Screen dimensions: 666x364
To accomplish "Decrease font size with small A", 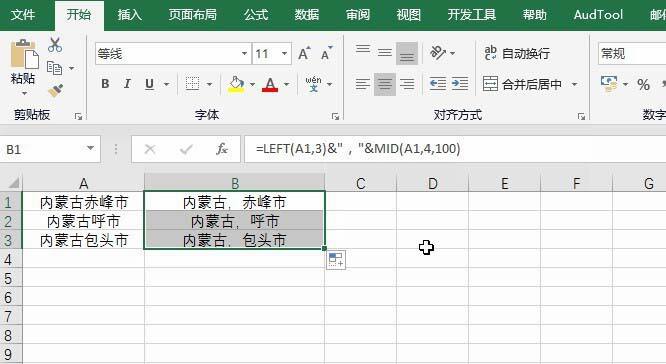I will tap(326, 54).
